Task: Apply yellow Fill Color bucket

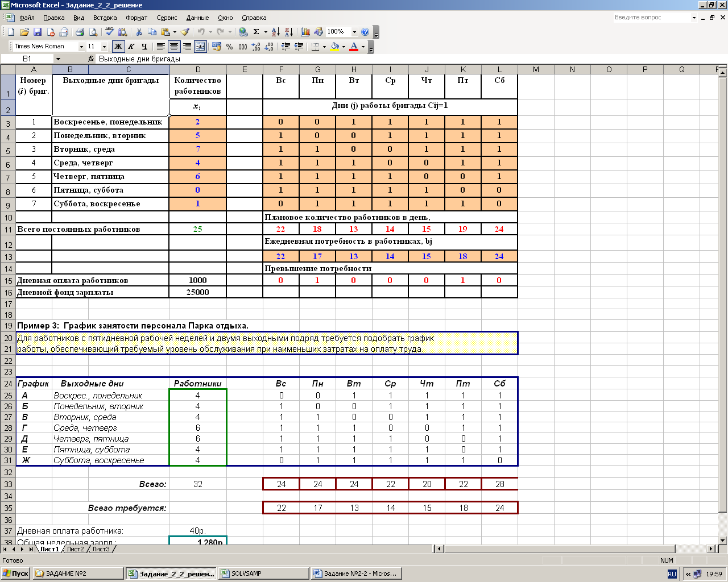Action: [335, 47]
